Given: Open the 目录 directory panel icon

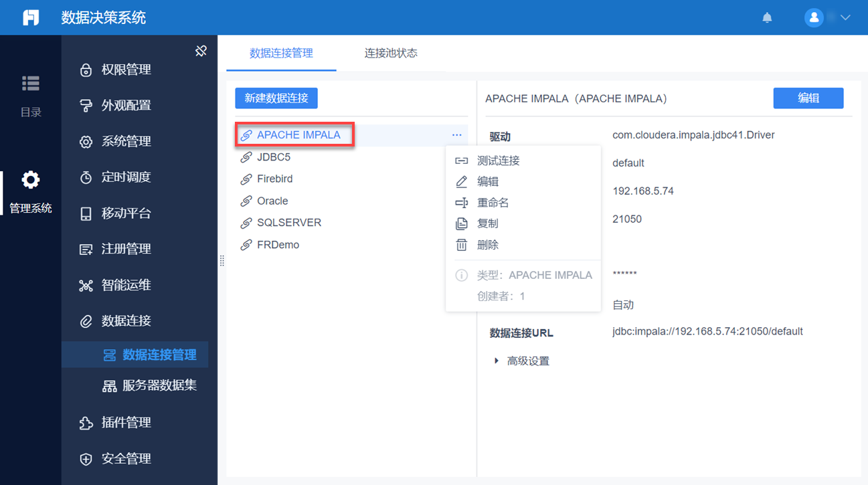Looking at the screenshot, I should click(31, 83).
